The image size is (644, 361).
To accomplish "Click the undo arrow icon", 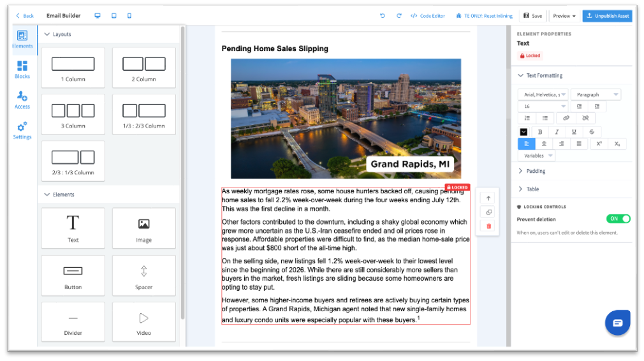I will click(x=383, y=15).
